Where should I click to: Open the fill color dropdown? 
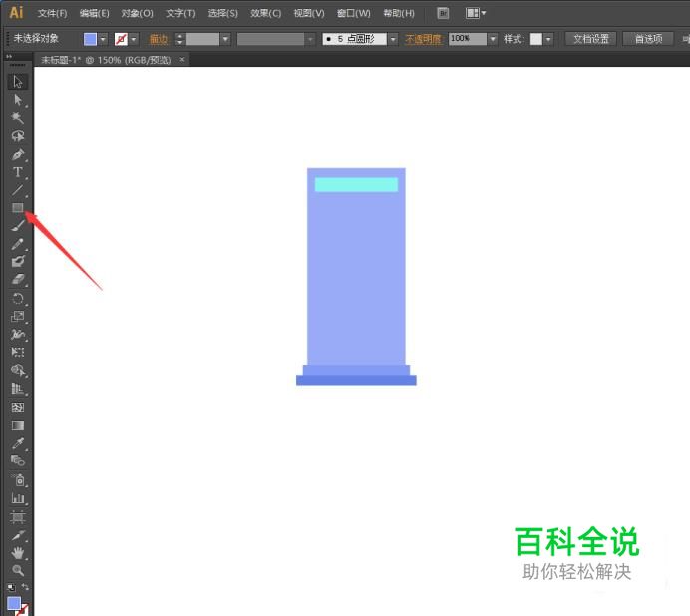tap(103, 39)
